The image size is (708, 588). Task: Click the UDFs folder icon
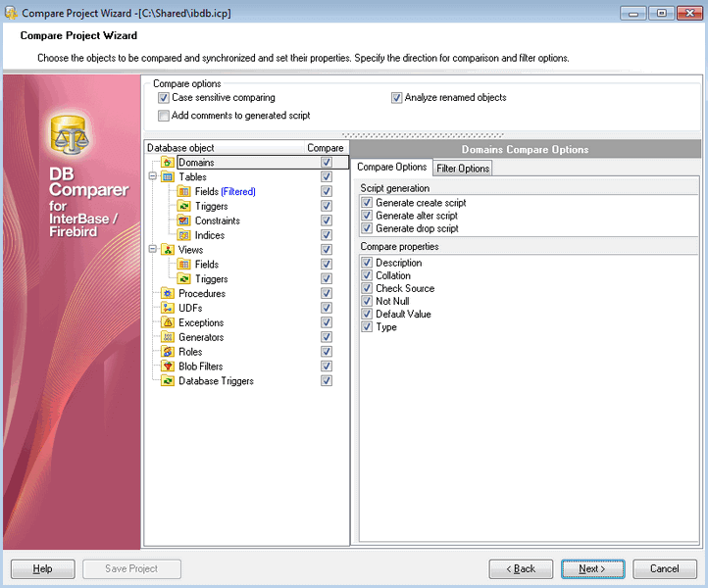168,308
